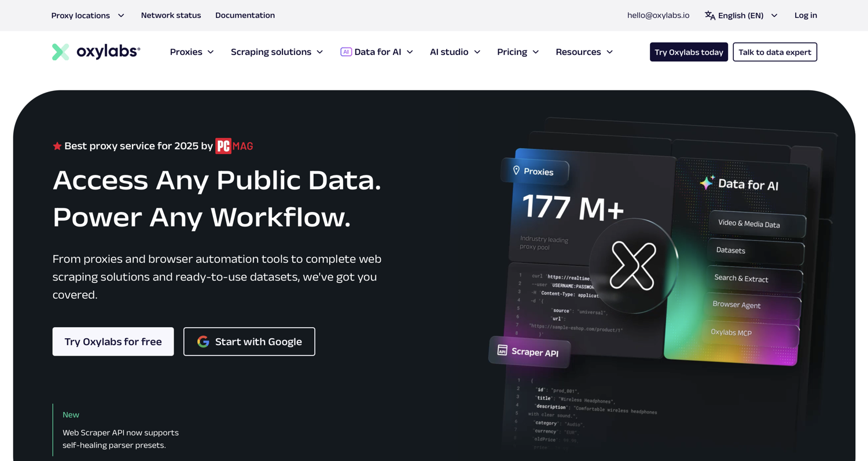Click Start with Google button
Viewport: 868px width, 461px height.
tap(249, 342)
